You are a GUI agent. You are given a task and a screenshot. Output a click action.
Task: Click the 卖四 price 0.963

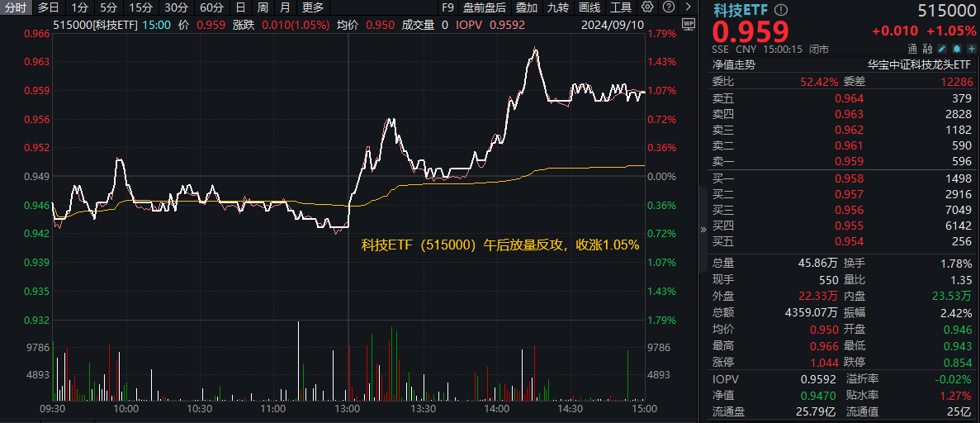pos(850,114)
